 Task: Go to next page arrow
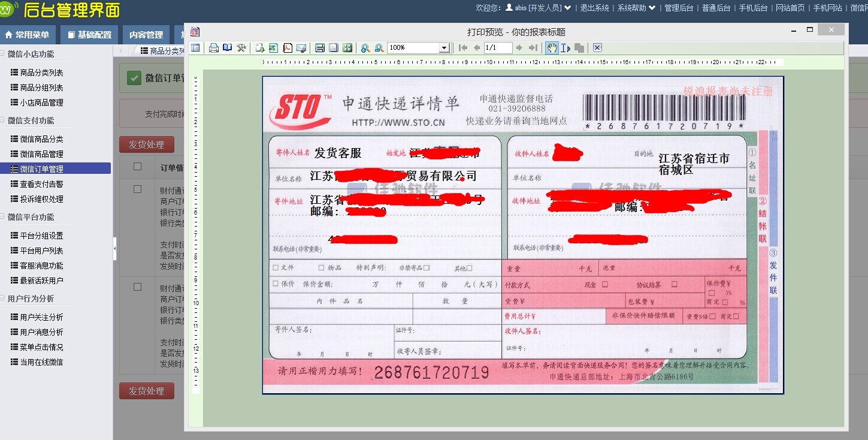tap(519, 48)
